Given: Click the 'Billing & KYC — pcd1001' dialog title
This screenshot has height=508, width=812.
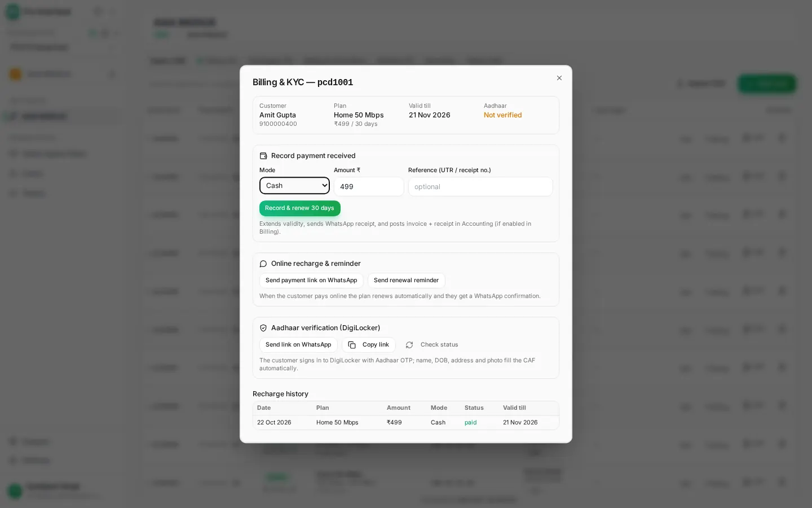Looking at the screenshot, I should (303, 82).
